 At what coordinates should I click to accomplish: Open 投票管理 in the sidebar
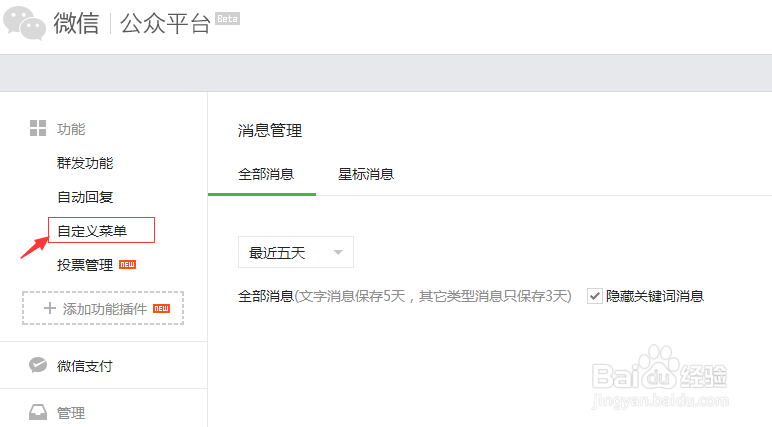(85, 265)
